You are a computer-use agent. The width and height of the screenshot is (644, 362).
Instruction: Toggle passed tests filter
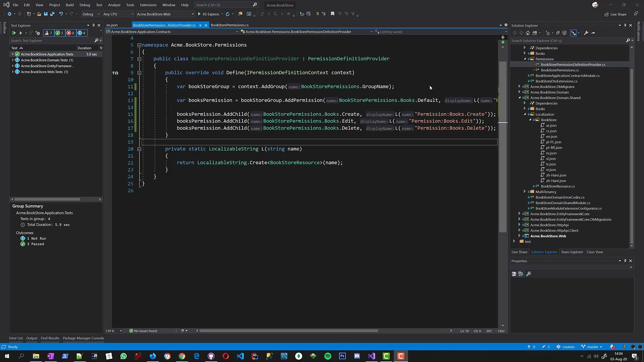coord(59,33)
